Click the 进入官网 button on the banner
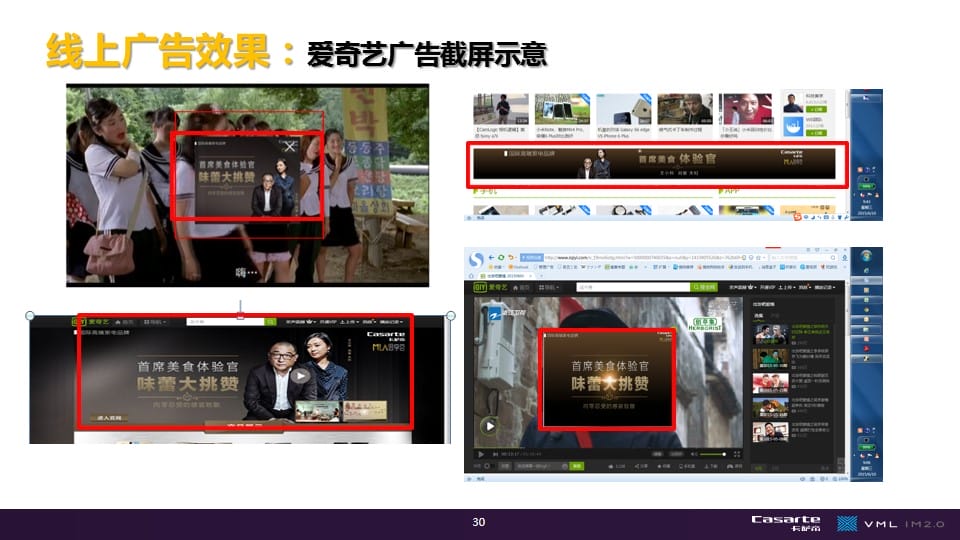 click(109, 418)
